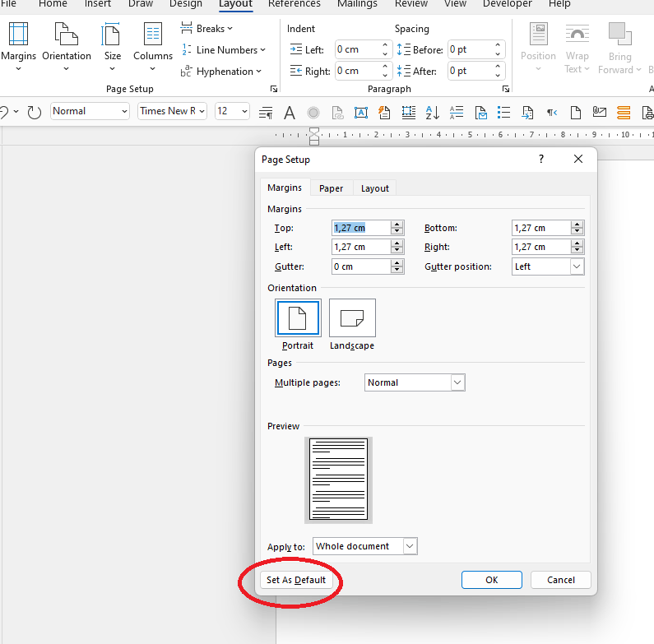Increase the Right margin with up arrow
Image resolution: width=654 pixels, height=644 pixels.
pyautogui.click(x=577, y=243)
